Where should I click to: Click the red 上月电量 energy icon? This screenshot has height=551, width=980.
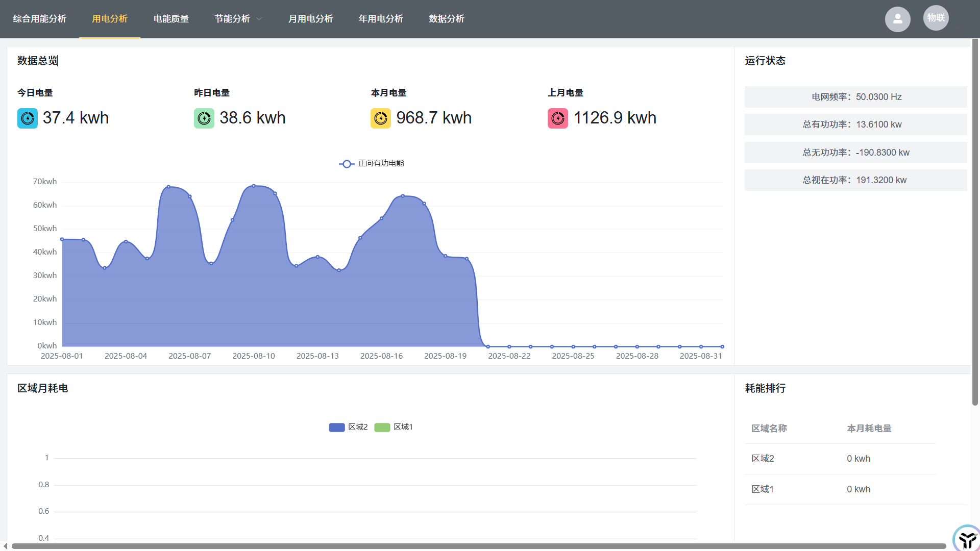(558, 118)
